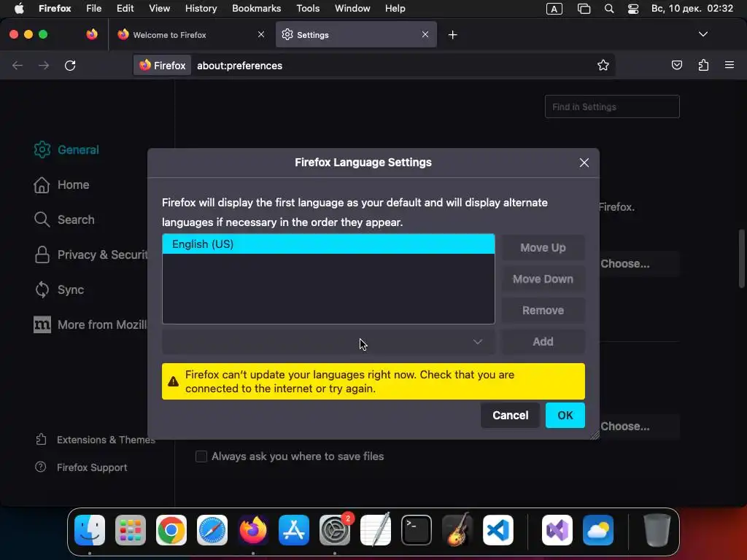Switch to the Welcome to Firefox tab
This screenshot has width=747, height=560.
click(190, 35)
